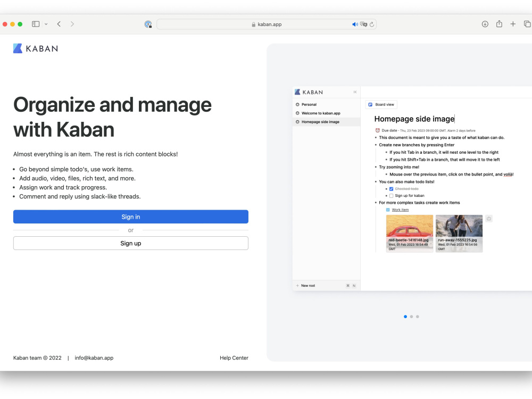This screenshot has height=399, width=532.
Task: Click the Homepage side image title
Action: (x=414, y=119)
